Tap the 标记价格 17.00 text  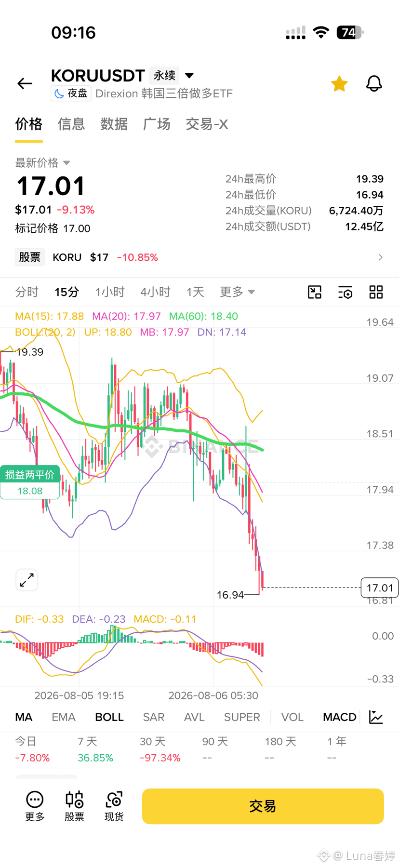coord(53,228)
